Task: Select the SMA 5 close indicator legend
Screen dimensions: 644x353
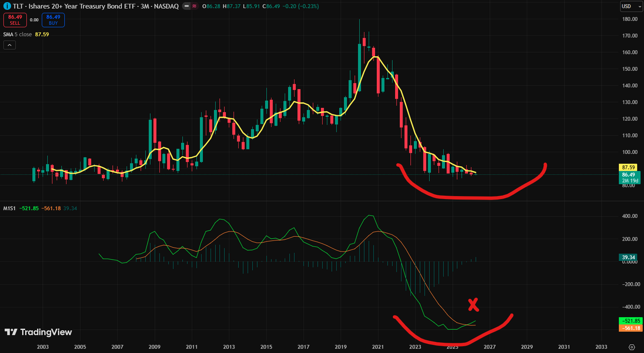Action: [18, 33]
